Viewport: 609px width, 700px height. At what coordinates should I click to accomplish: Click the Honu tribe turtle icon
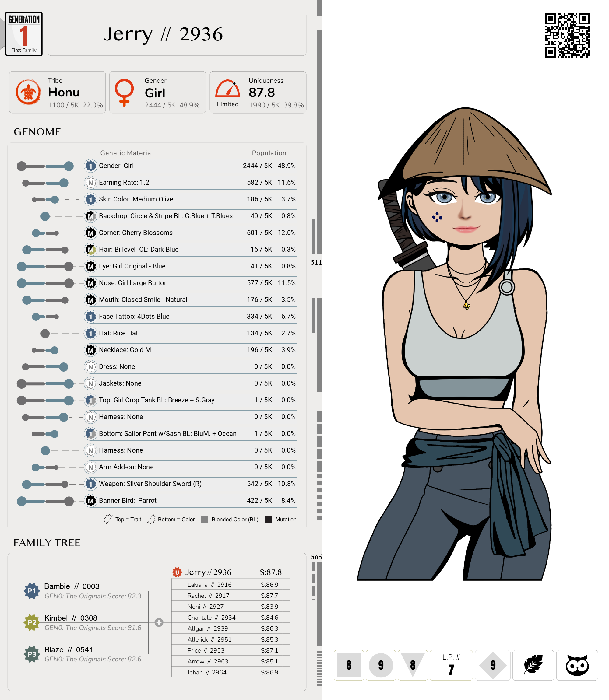[28, 92]
